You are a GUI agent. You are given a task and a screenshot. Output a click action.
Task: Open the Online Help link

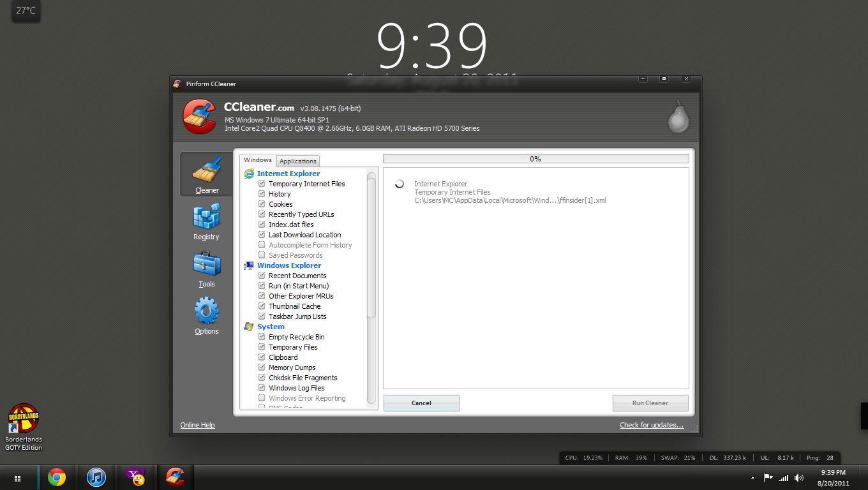(197, 425)
